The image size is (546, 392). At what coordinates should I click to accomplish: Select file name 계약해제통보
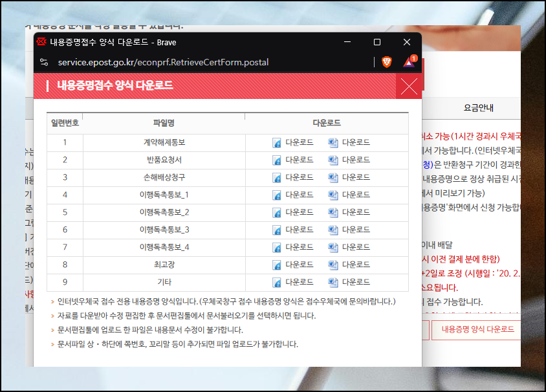point(164,143)
